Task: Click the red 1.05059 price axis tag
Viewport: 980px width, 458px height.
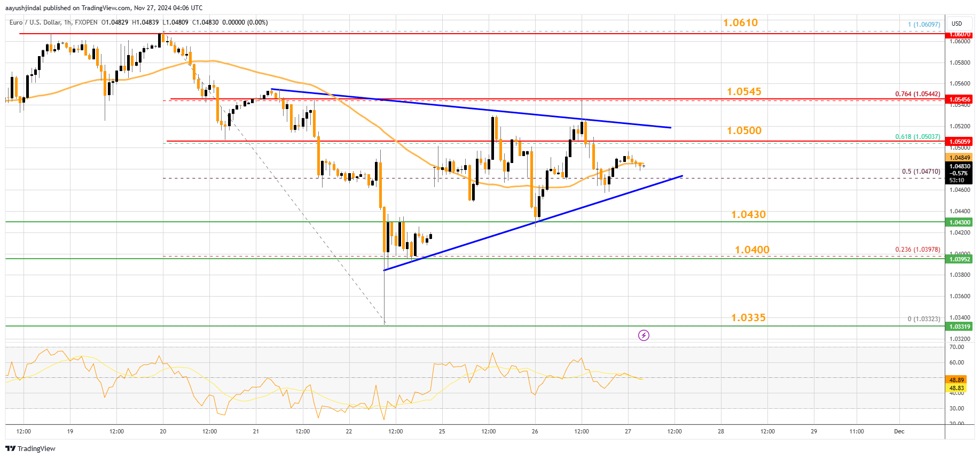Action: pyautogui.click(x=959, y=142)
